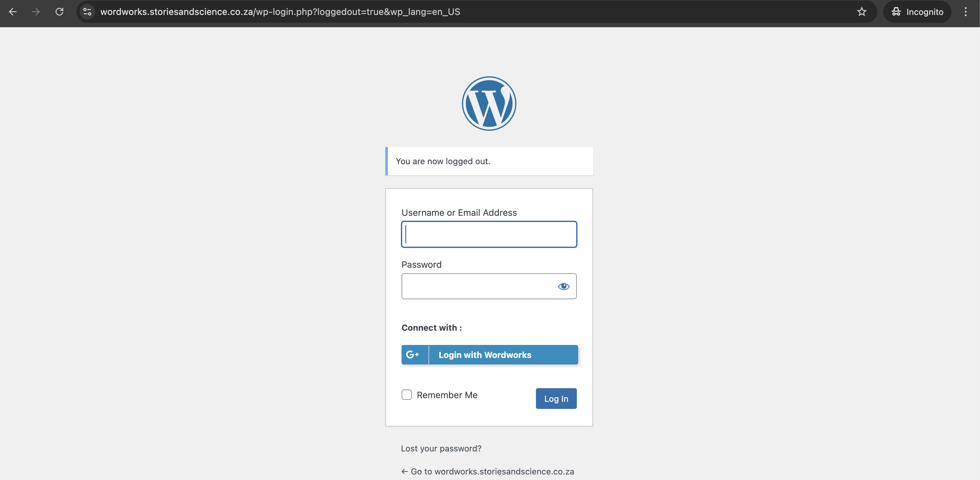Click the address bar URL
The image size is (980, 480).
click(280, 12)
